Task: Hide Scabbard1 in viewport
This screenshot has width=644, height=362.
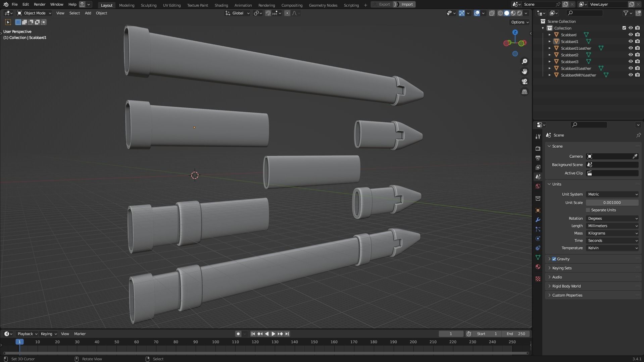Action: click(631, 42)
